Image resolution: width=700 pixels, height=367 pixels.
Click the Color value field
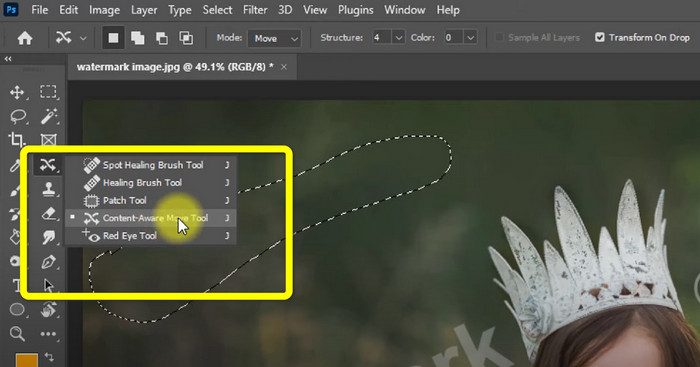point(453,38)
